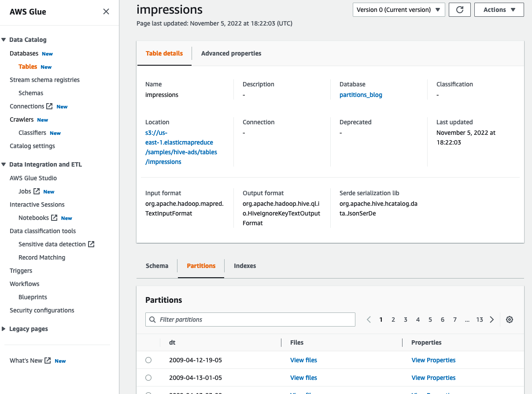Open the What's New link
The image size is (532, 394).
(x=26, y=361)
